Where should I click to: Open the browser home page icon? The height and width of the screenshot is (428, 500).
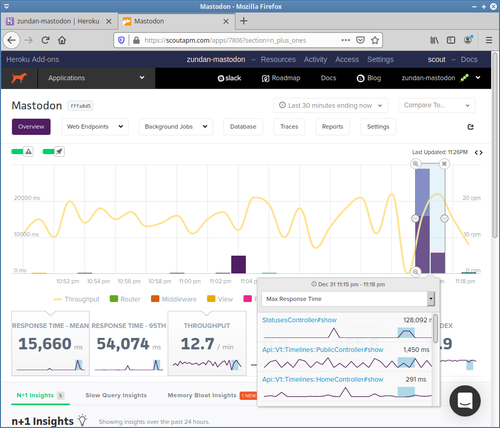(62, 40)
